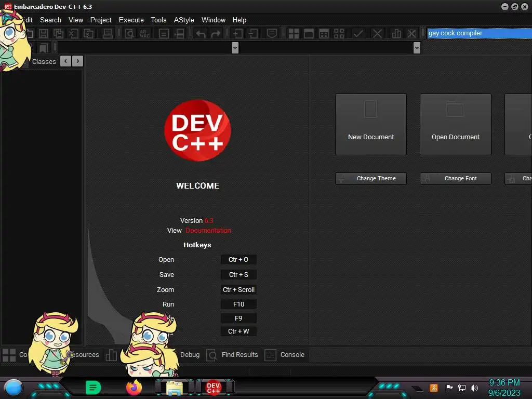Viewport: 532px width, 399px height.
Task: Click the red 6.3 version link
Action: click(x=209, y=220)
